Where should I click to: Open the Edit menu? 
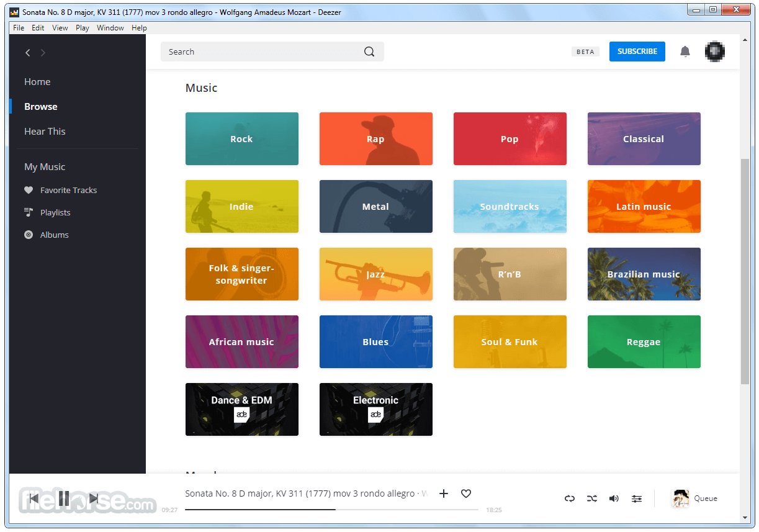click(38, 28)
